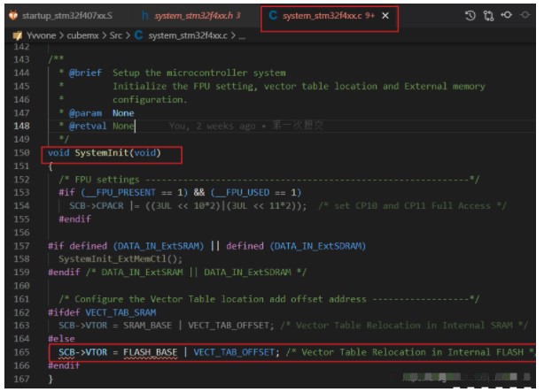Click startup file tab icon
Image resolution: width=544 pixels, height=392 pixels.
pos(13,16)
